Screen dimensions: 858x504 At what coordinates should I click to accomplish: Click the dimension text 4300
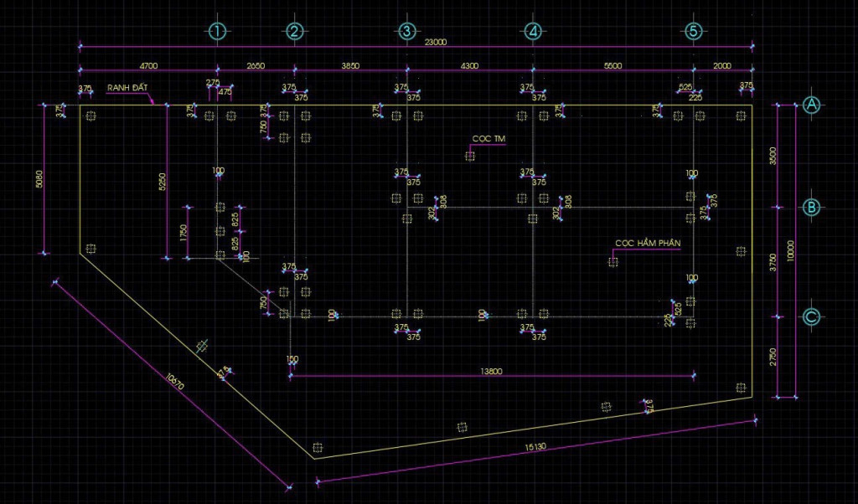point(469,65)
